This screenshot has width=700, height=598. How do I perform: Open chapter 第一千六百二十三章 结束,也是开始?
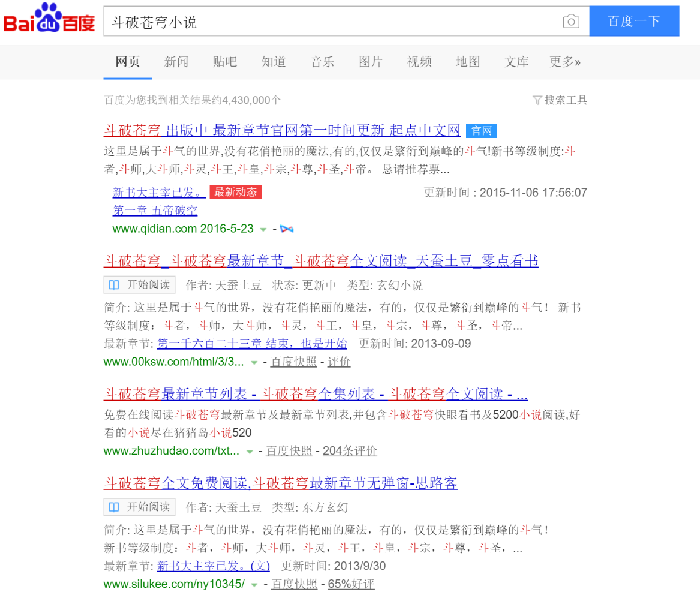click(x=252, y=344)
